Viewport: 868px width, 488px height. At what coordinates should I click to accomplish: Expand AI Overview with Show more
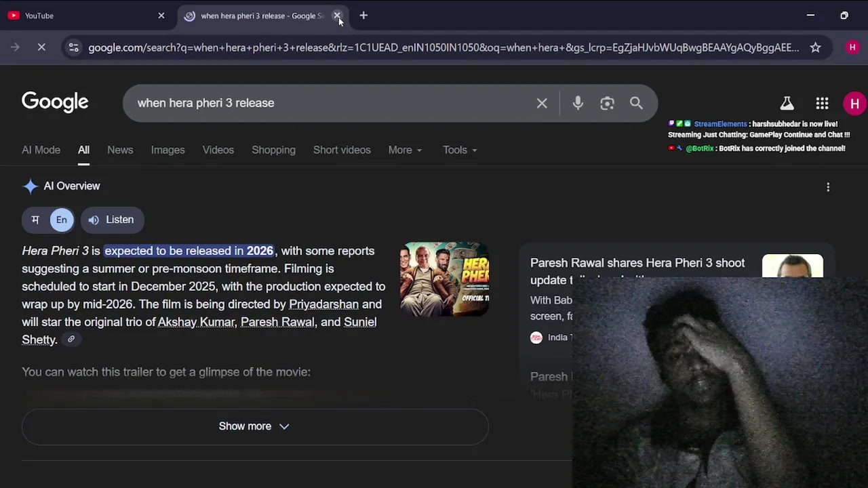coord(255,426)
